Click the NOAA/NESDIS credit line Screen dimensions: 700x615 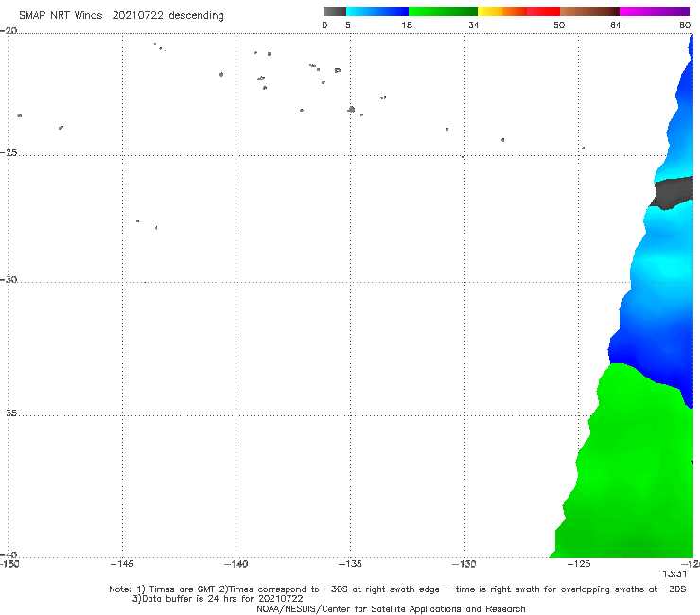point(391,609)
